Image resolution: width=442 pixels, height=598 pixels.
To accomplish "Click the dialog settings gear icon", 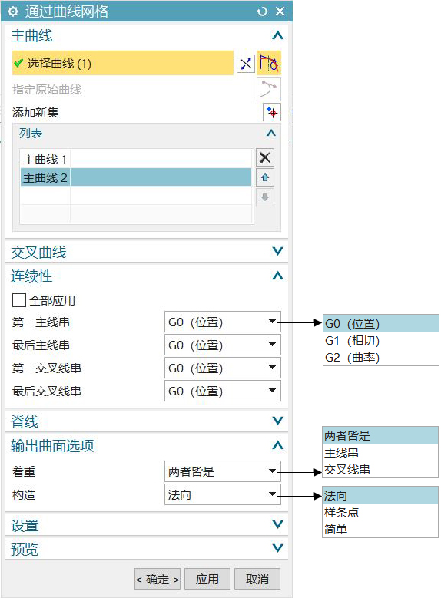I will coord(13,12).
